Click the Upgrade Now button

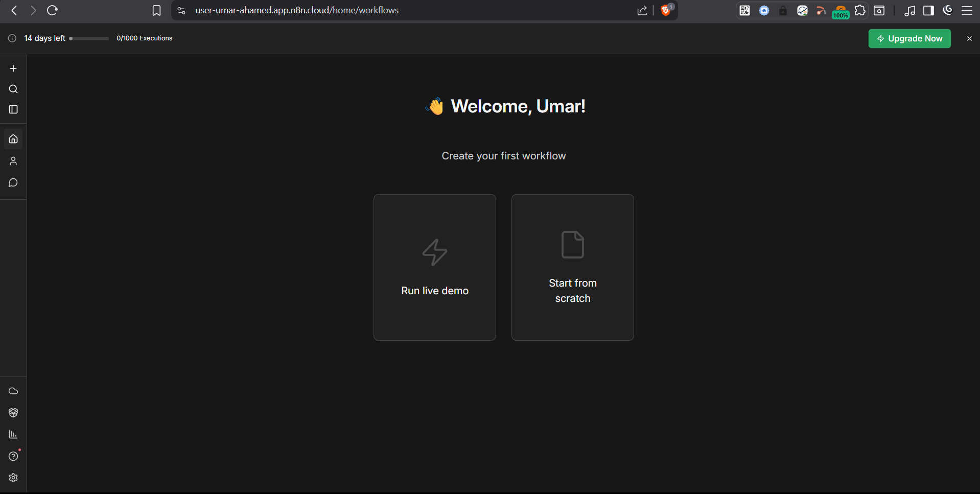909,38
